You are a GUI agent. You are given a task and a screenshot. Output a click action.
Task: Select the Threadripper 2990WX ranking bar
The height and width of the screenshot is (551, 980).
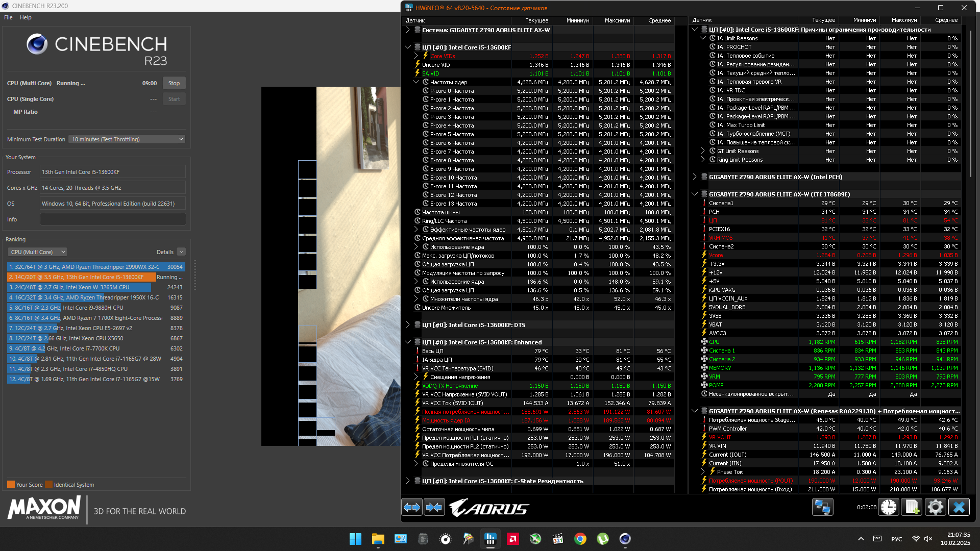tap(96, 267)
